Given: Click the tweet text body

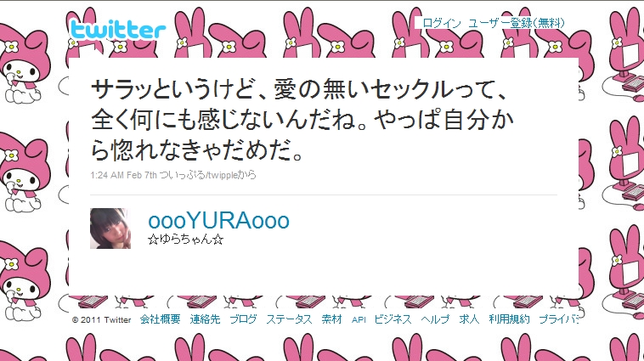Looking at the screenshot, I should (x=302, y=120).
